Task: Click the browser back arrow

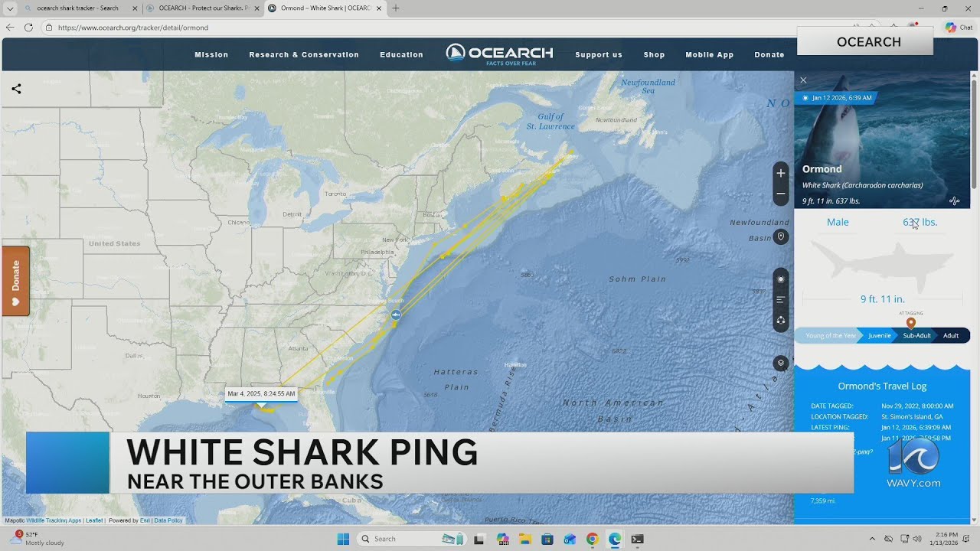Action: (10, 28)
